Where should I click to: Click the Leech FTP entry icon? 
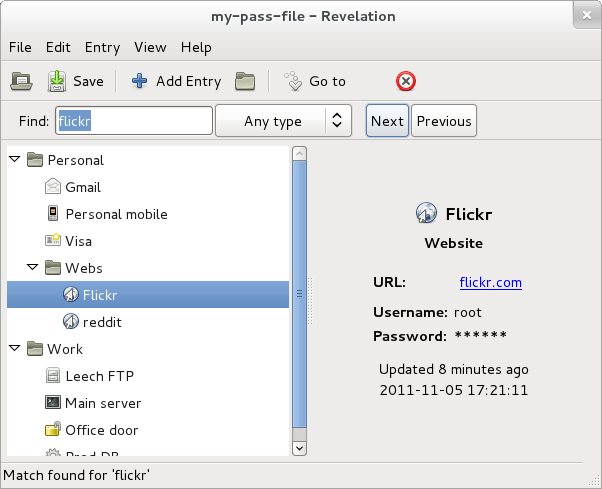click(53, 376)
